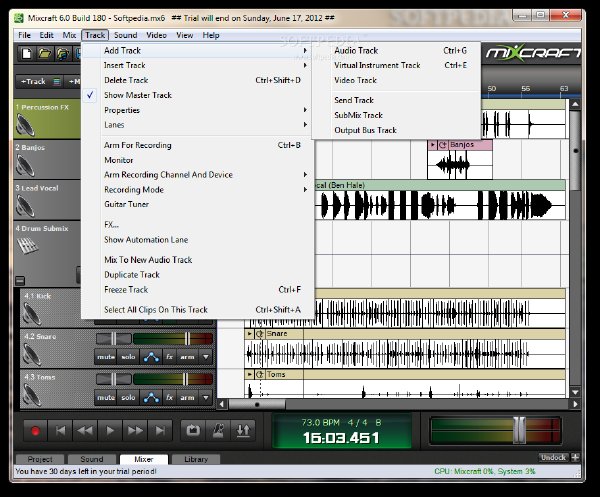
Task: Toggle the metronome
Action: coord(218,430)
